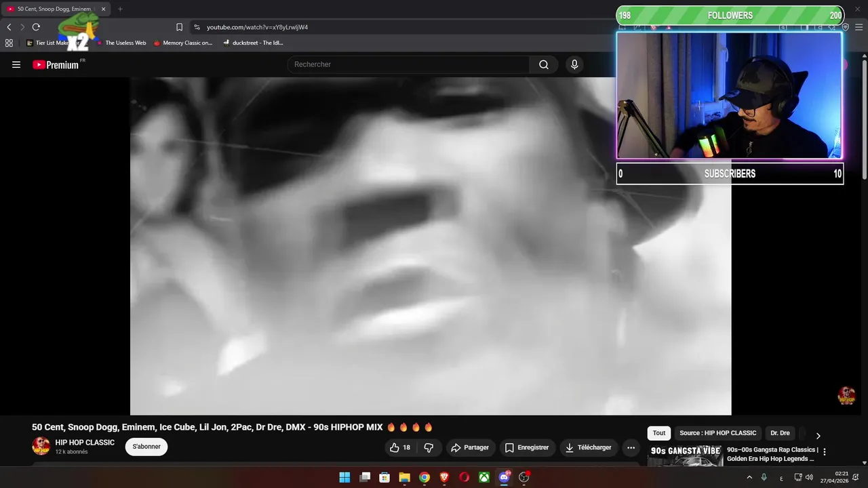The width and height of the screenshot is (868, 488).
Task: Click the Partager share button
Action: [x=470, y=447]
